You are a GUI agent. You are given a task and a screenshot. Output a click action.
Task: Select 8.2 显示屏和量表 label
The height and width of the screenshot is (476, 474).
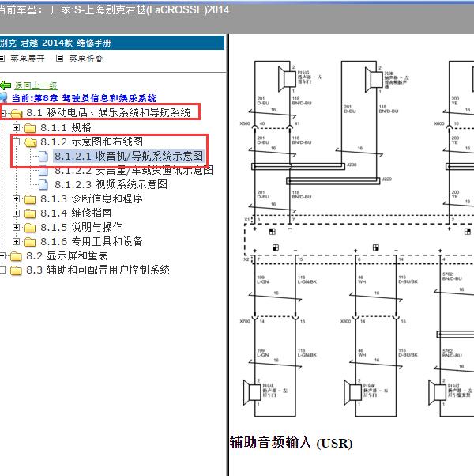[x=67, y=255]
